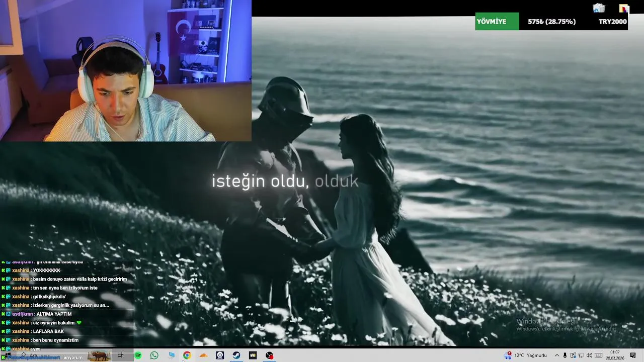Open Steam from the taskbar
This screenshot has width=644, height=362.
[236, 355]
